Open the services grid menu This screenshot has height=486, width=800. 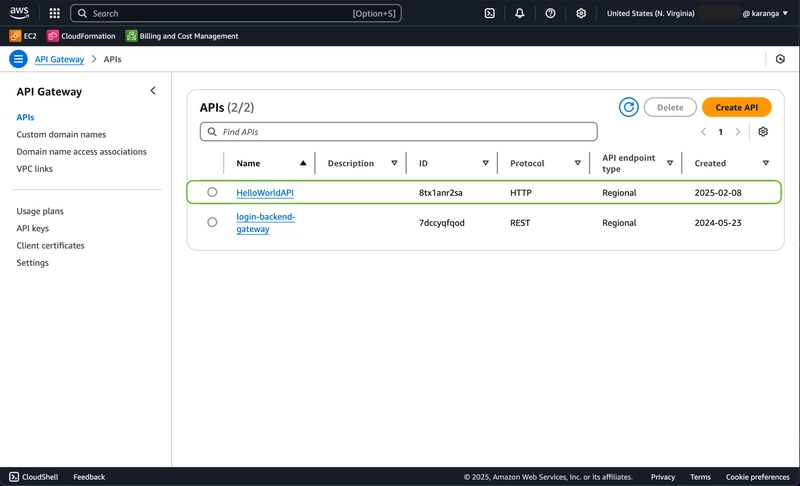55,13
